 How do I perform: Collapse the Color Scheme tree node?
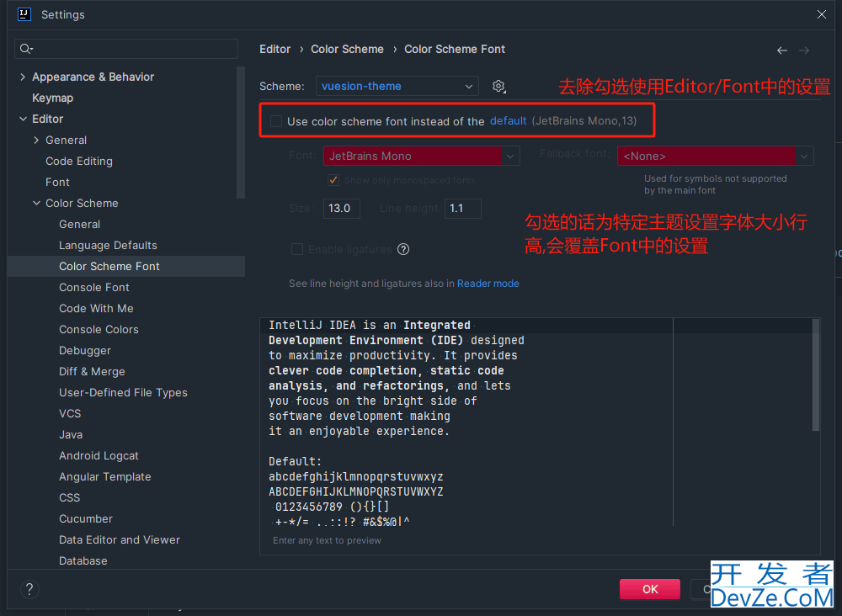36,204
